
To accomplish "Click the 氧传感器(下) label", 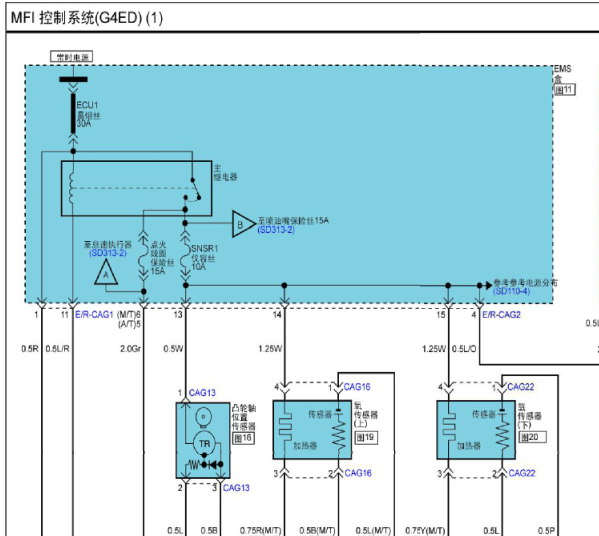I will (529, 416).
